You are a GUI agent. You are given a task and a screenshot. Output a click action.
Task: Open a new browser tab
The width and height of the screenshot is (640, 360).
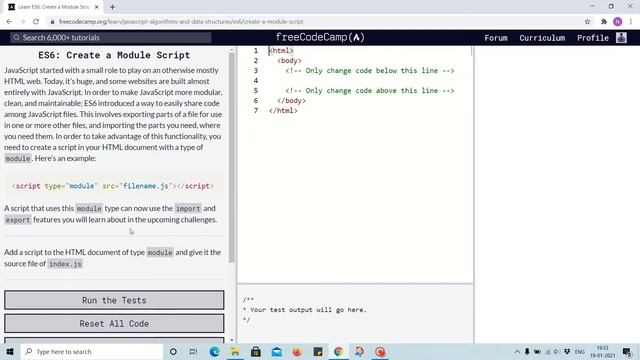(x=112, y=7)
